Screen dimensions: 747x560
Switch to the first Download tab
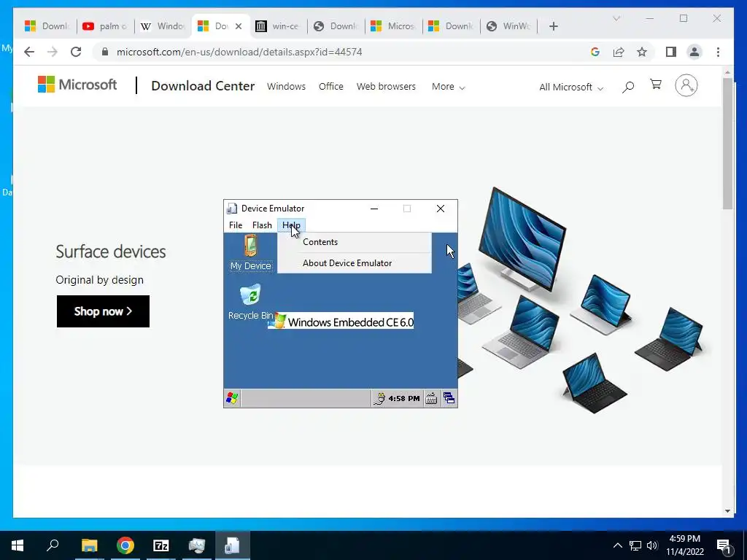coord(47,26)
